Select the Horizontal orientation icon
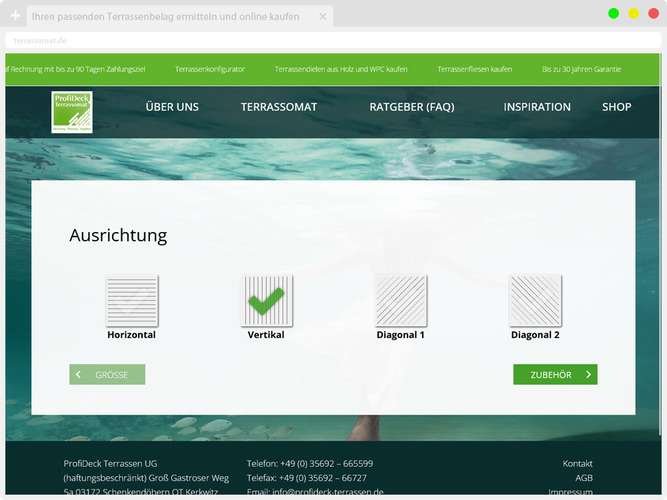 click(x=132, y=300)
